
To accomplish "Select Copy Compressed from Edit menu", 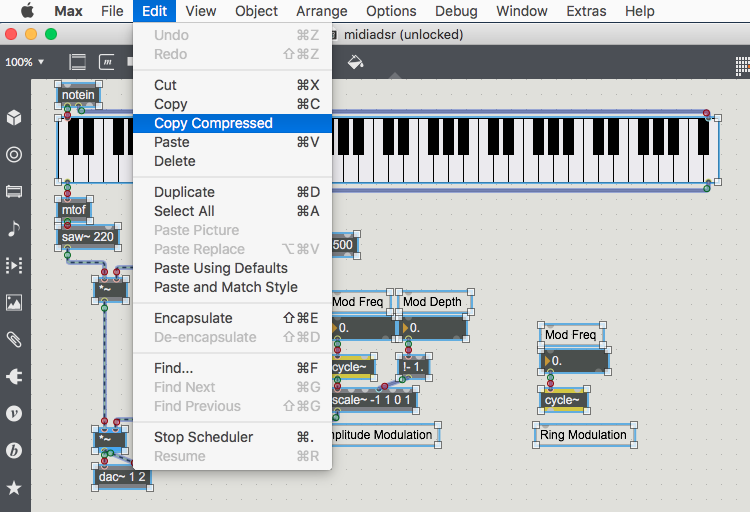I will click(x=213, y=123).
